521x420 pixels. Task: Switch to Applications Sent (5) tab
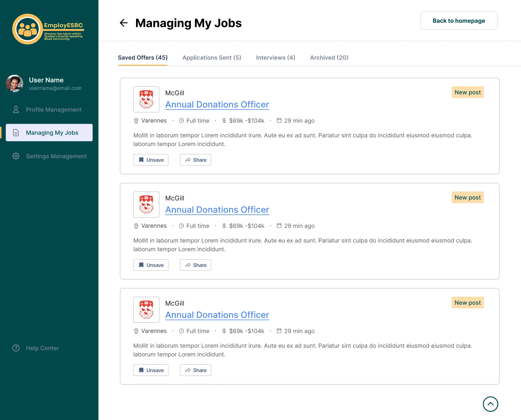click(212, 57)
